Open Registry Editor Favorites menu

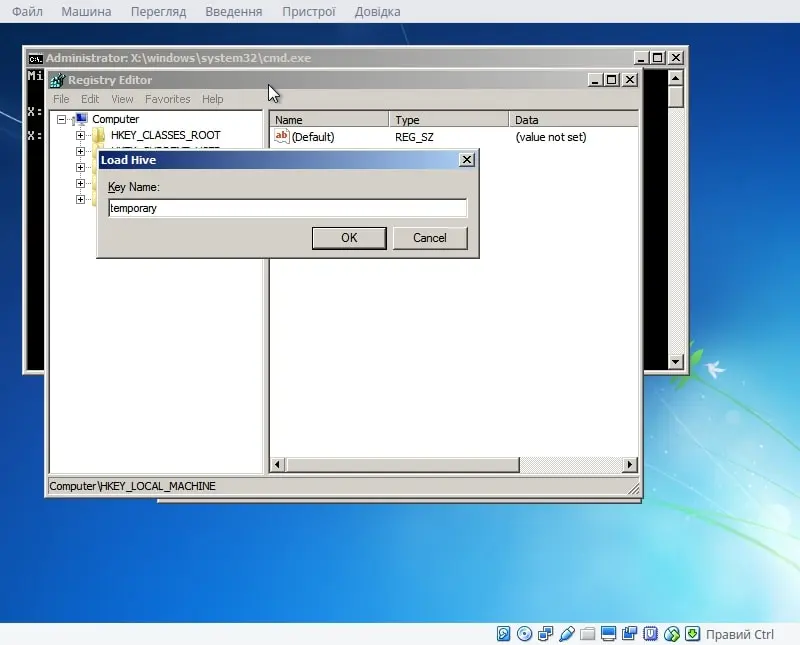click(167, 99)
